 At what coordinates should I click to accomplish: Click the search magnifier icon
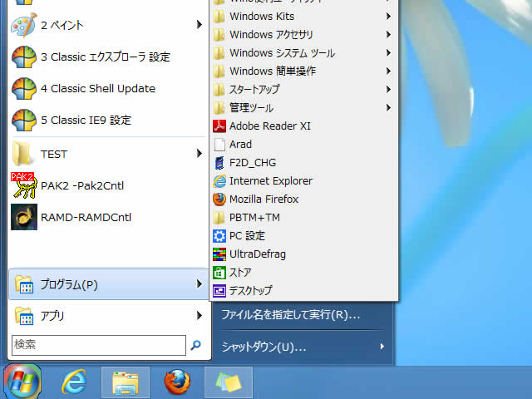click(196, 345)
